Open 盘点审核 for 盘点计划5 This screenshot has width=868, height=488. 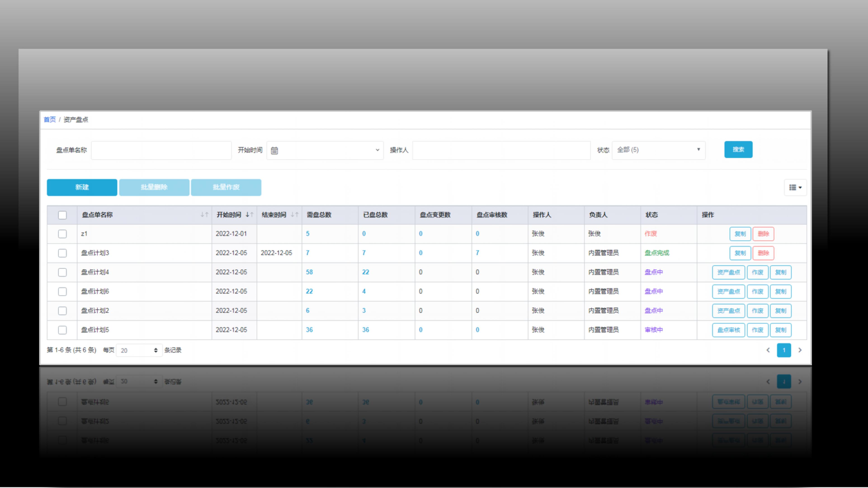click(x=728, y=330)
